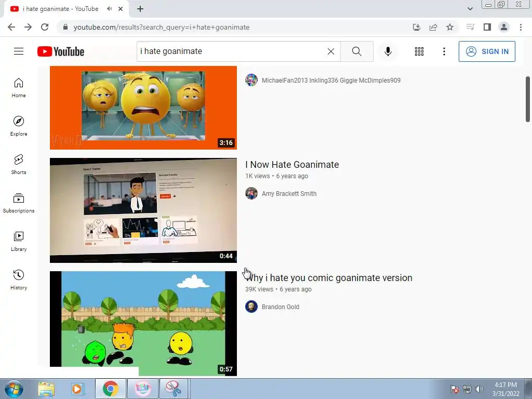The width and height of the screenshot is (532, 399).
Task: Open 'Why i hate you comic goanimate version'
Action: click(x=329, y=278)
